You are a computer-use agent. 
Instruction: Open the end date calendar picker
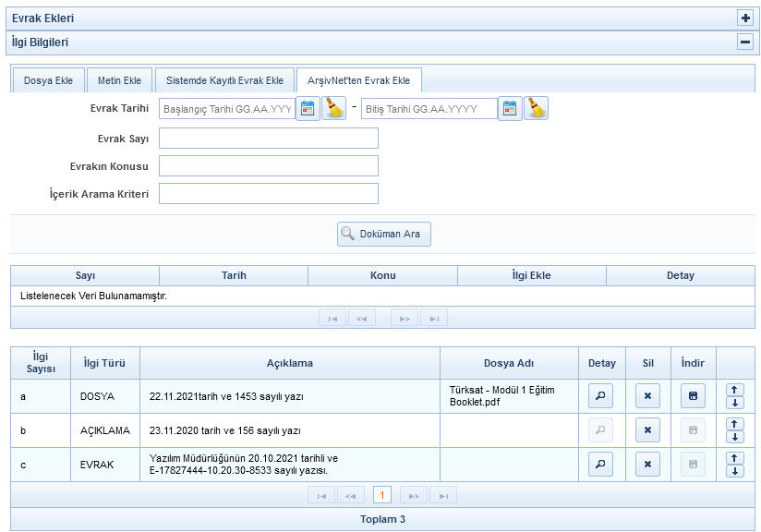click(511, 109)
